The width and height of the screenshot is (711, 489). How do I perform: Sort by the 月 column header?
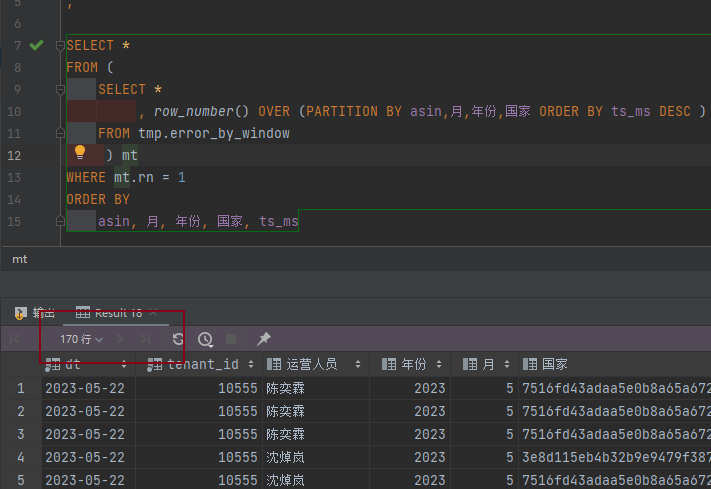485,364
